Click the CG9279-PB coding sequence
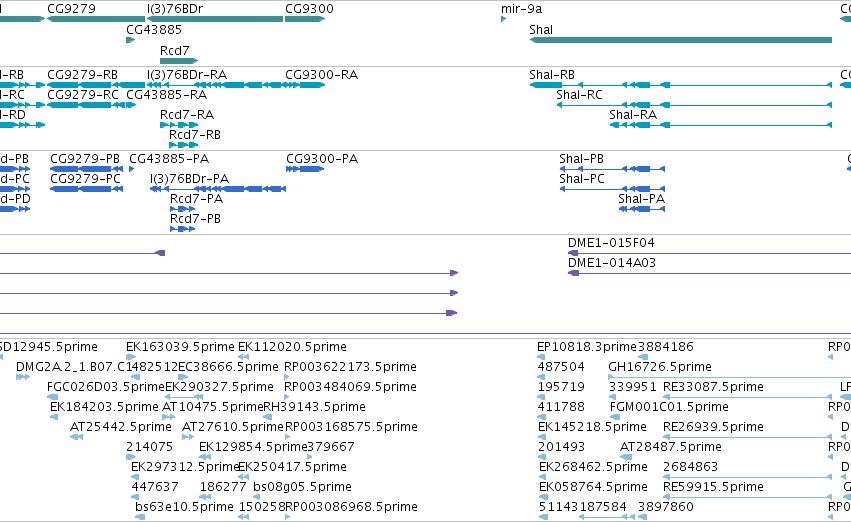851x522 pixels. tap(87, 169)
